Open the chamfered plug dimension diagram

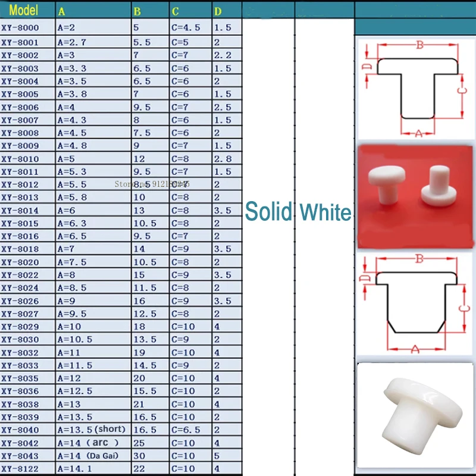pos(415,305)
